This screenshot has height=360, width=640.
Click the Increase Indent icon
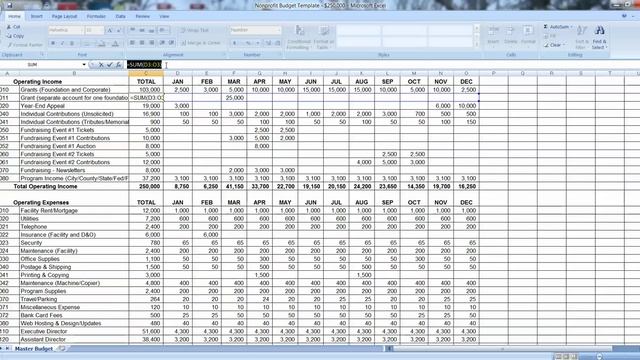pyautogui.click(x=171, y=43)
